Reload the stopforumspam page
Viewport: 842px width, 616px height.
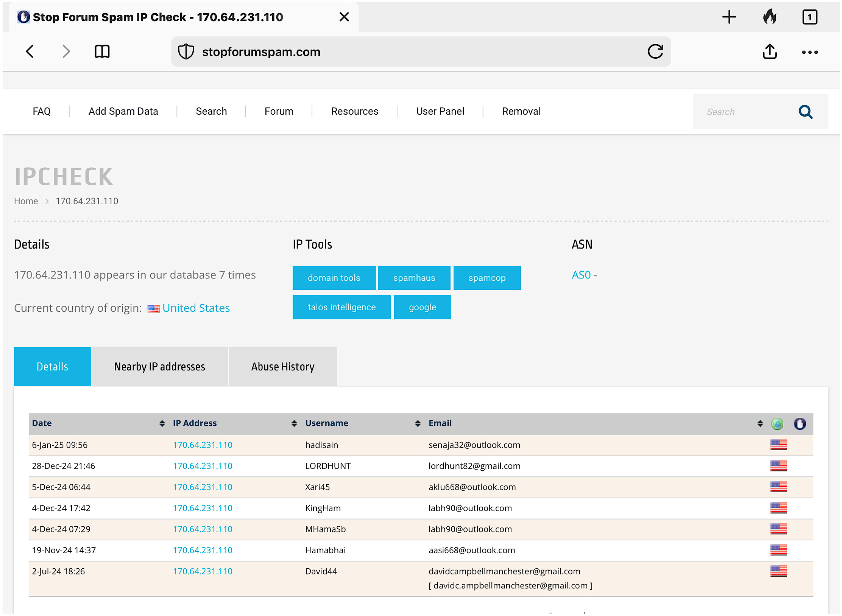[x=655, y=51]
